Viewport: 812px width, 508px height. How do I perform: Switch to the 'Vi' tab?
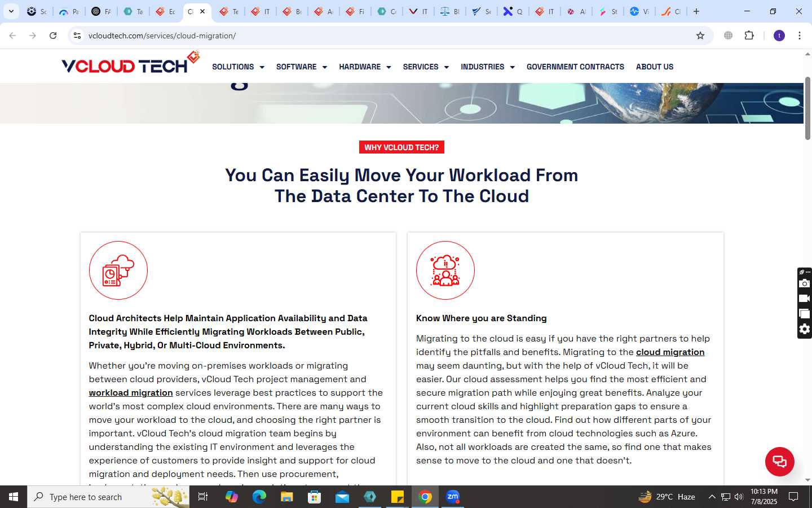pos(639,11)
